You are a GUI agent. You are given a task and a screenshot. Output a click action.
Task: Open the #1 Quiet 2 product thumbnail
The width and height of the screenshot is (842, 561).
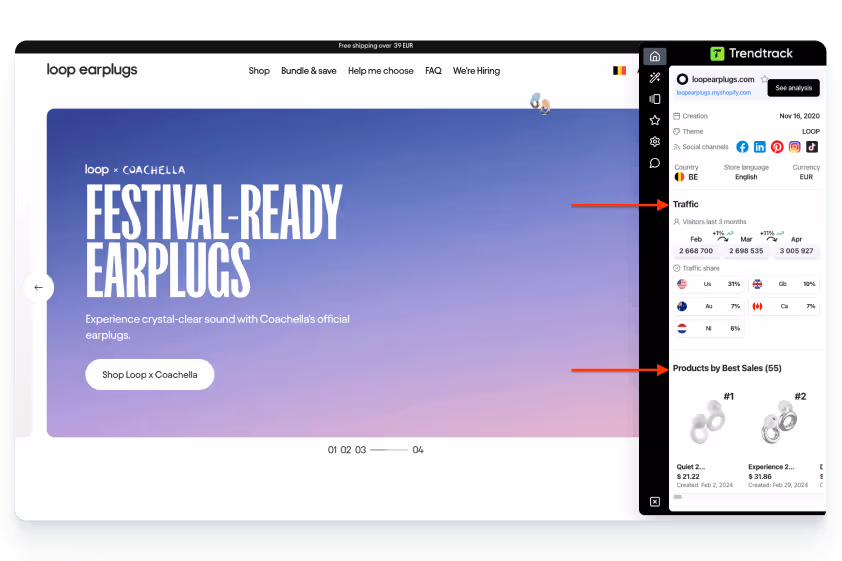point(705,422)
